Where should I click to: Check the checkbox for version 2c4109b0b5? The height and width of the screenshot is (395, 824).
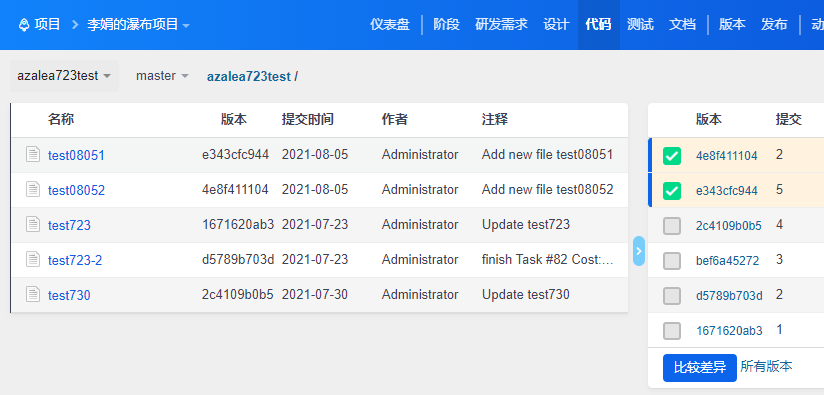click(x=672, y=226)
